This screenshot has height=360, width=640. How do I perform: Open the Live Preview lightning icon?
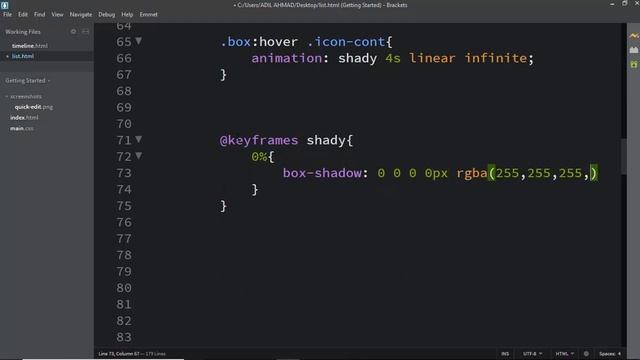tap(633, 36)
